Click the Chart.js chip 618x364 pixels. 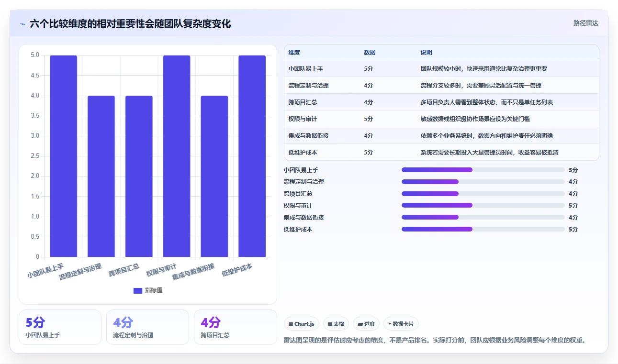(302, 324)
